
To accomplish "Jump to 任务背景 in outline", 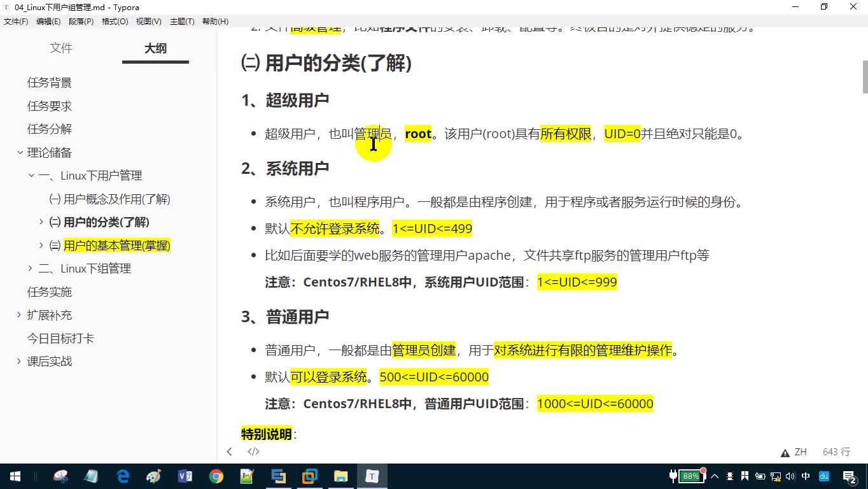I will pyautogui.click(x=50, y=83).
